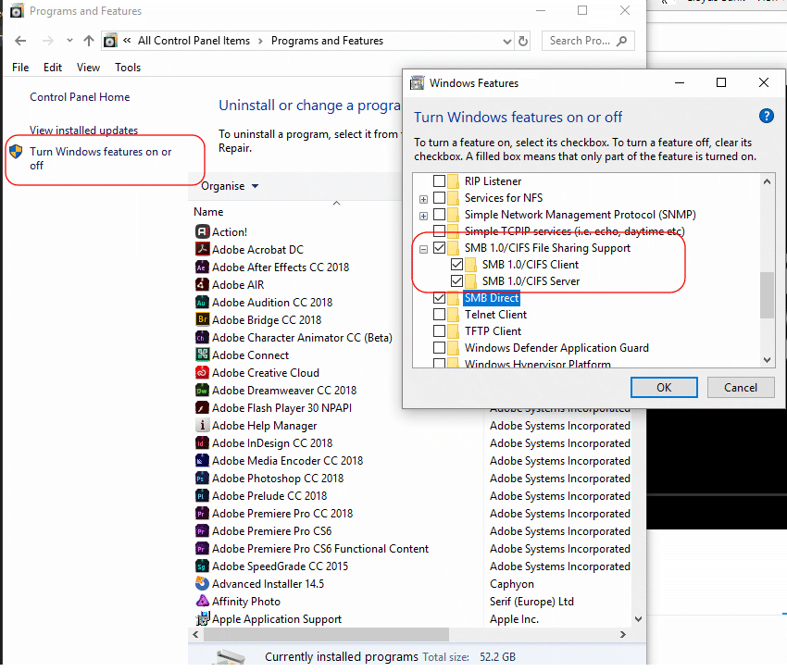Uncheck the SMB 1.0/CIFS Server checkbox
Image resolution: width=787 pixels, height=672 pixels.
pyautogui.click(x=456, y=280)
